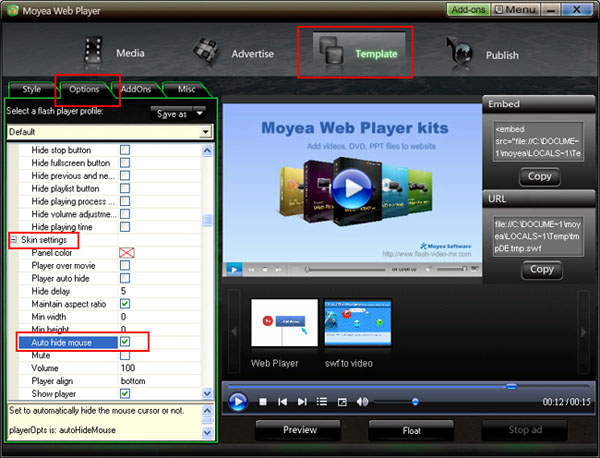The width and height of the screenshot is (600, 458).
Task: Uncheck Show player option
Action: 125,393
